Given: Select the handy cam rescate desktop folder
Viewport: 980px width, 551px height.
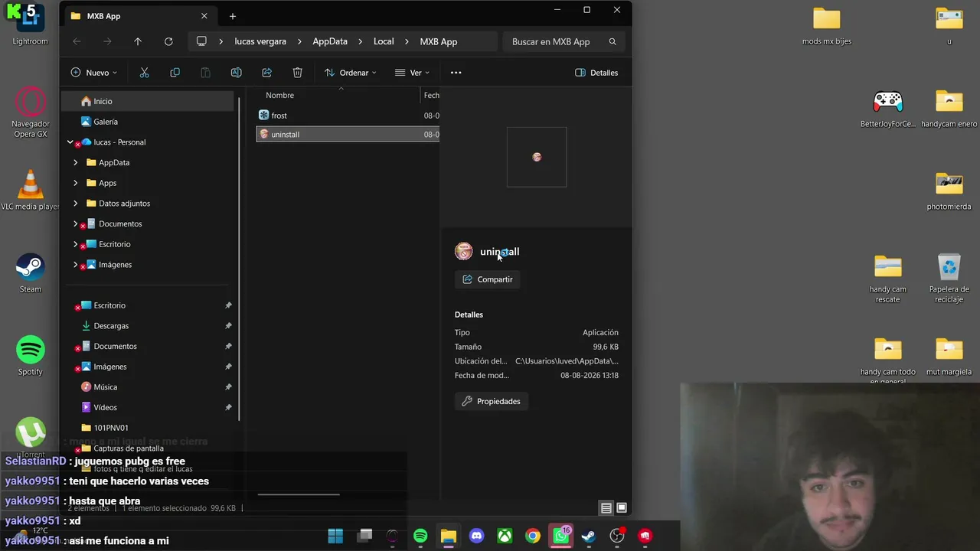Looking at the screenshot, I should pyautogui.click(x=888, y=279).
